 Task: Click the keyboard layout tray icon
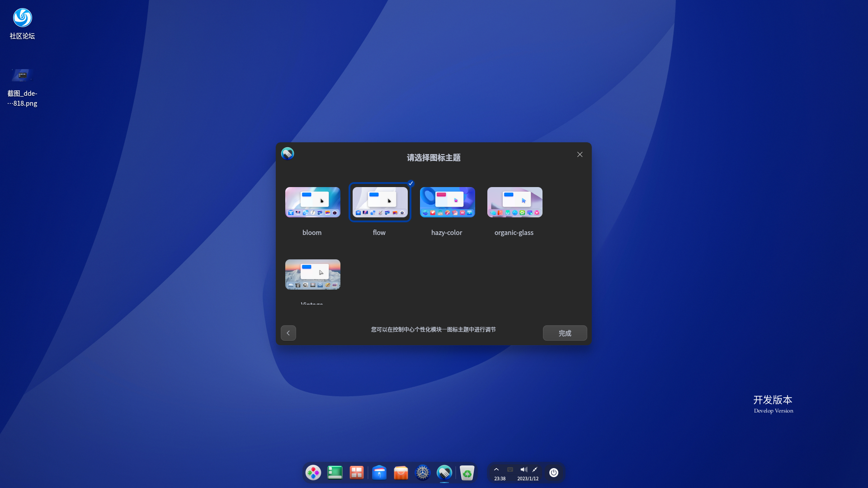[x=509, y=469]
